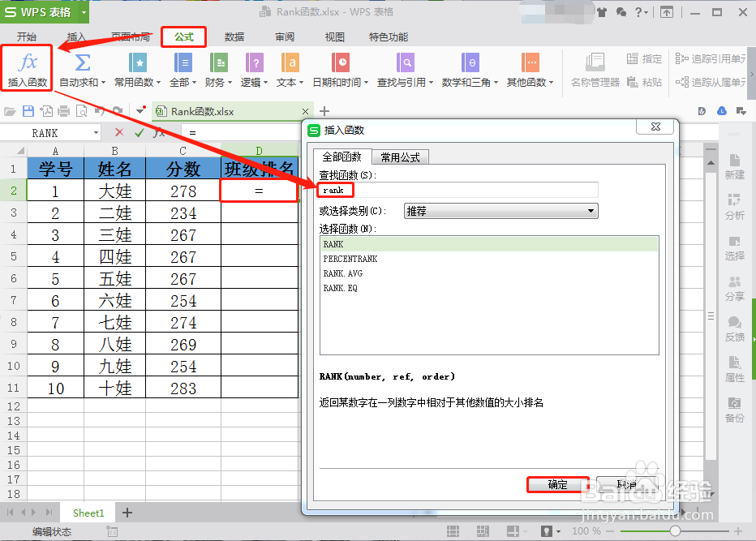The width and height of the screenshot is (756, 541).
Task: Click the formula bar input
Action: click(x=241, y=132)
